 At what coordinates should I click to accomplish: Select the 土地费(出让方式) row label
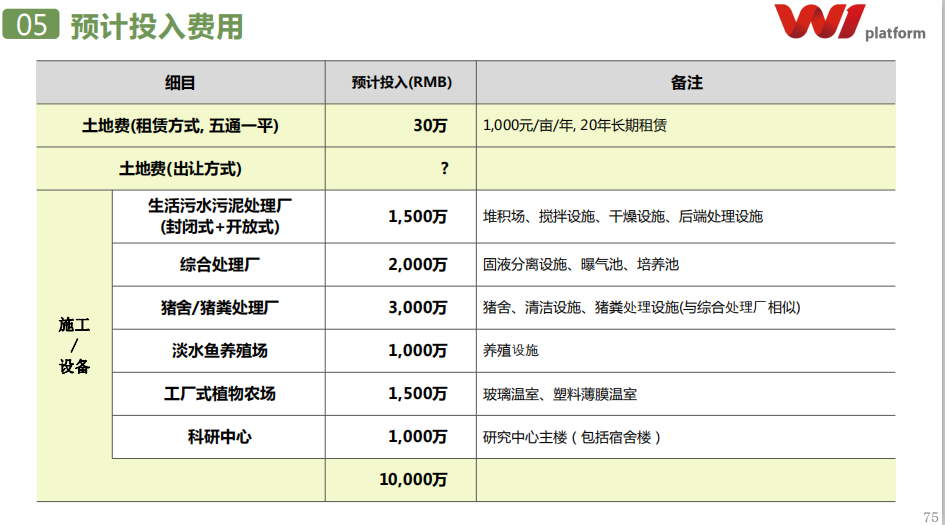point(180,169)
